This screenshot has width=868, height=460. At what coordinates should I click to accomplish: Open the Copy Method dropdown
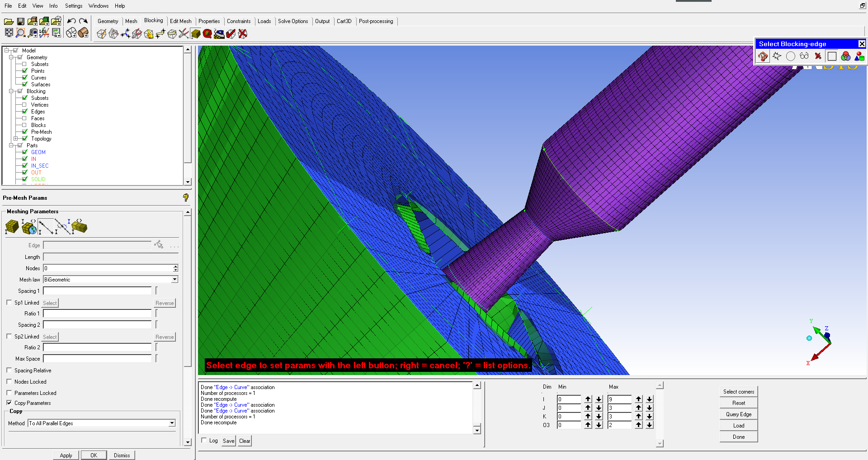point(172,423)
